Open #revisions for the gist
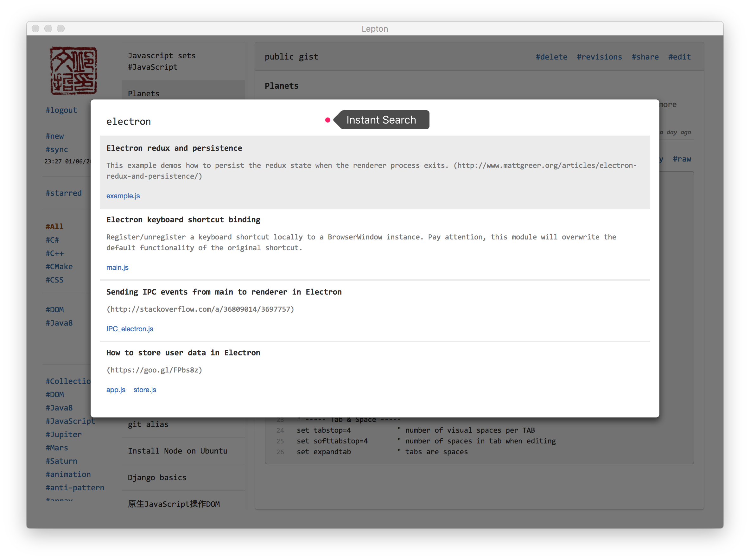 pos(599,57)
